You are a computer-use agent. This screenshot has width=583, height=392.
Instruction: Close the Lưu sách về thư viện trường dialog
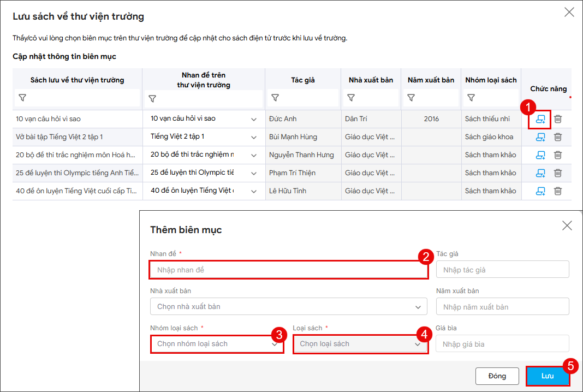(569, 12)
